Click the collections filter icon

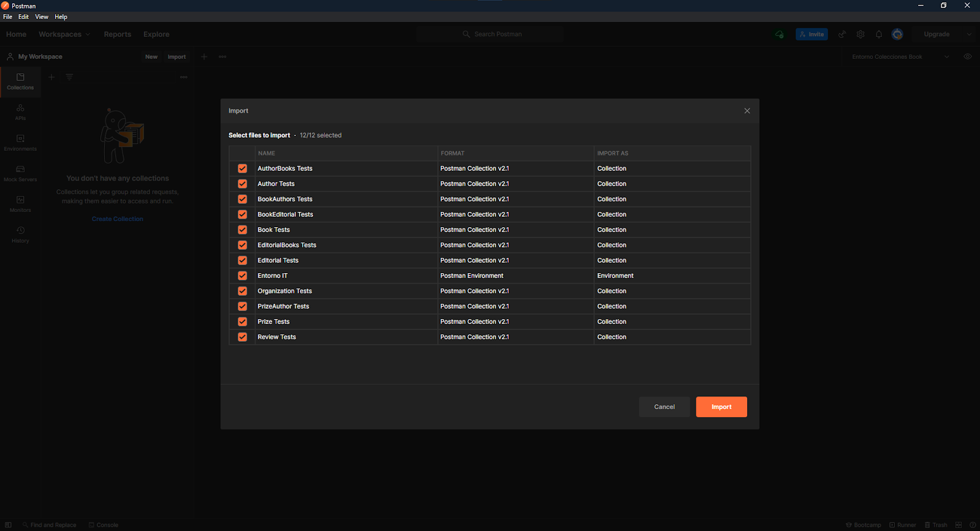[69, 77]
